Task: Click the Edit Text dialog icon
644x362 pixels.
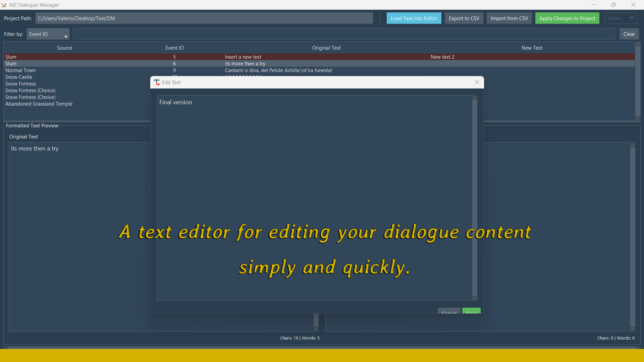Action: pos(157,82)
